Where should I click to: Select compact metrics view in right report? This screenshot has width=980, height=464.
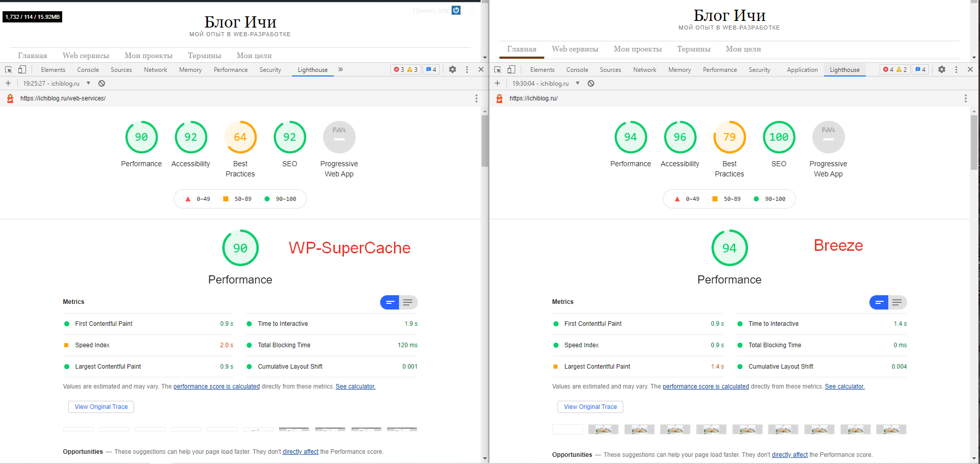point(879,302)
